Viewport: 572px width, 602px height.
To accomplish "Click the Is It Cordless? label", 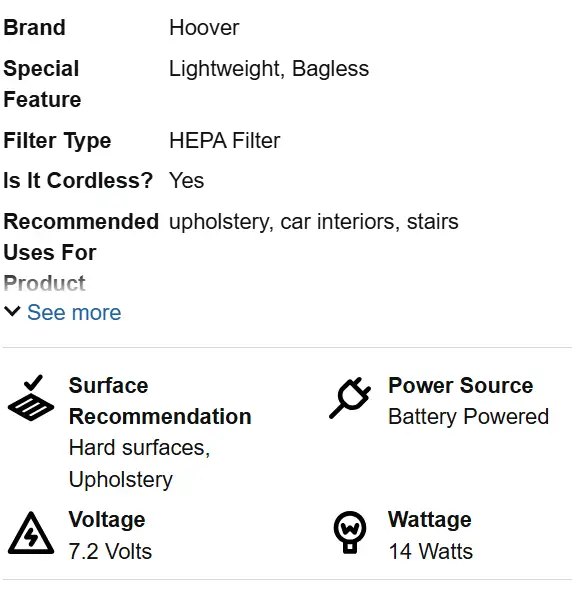I will pyautogui.click(x=78, y=180).
